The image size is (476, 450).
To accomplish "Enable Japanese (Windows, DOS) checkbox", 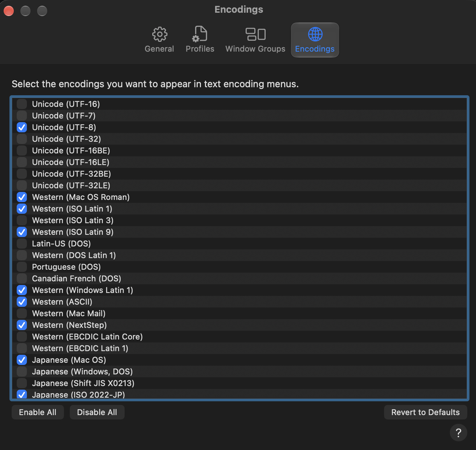I will pyautogui.click(x=22, y=371).
